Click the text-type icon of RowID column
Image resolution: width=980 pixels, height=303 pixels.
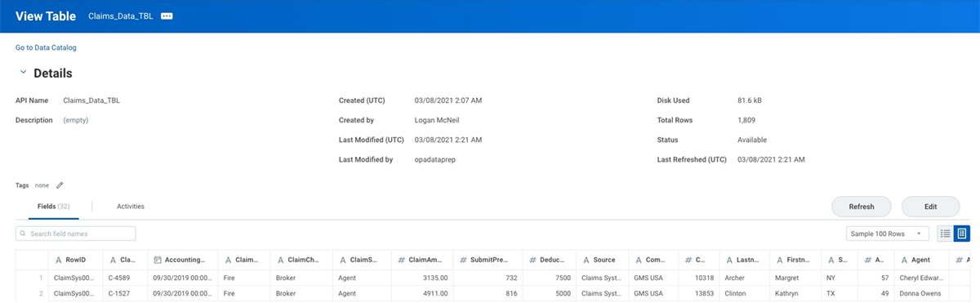pos(58,260)
